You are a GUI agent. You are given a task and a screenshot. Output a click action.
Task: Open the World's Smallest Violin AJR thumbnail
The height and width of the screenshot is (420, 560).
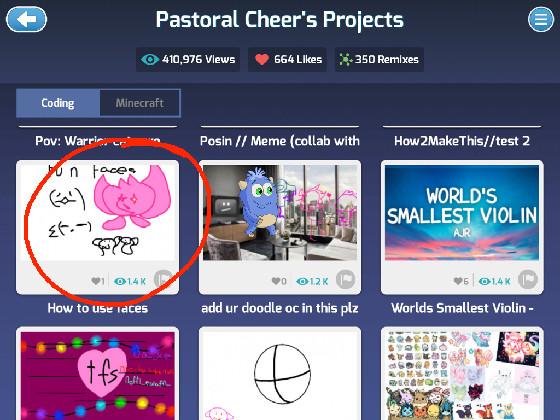462,212
